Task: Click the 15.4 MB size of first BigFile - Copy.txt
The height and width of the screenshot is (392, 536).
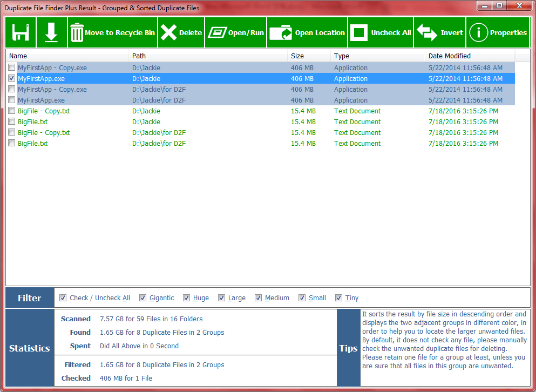Action: click(303, 111)
